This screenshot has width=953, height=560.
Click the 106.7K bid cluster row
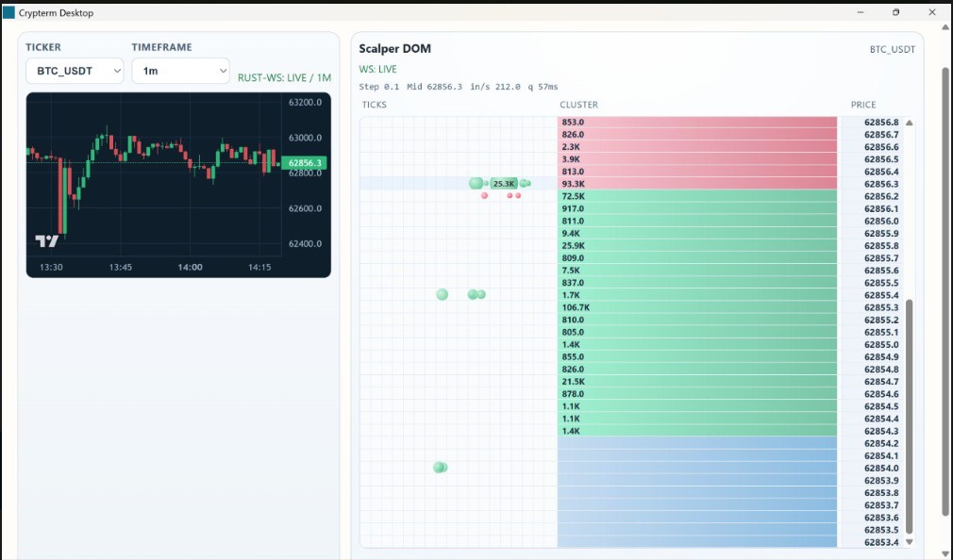[697, 307]
